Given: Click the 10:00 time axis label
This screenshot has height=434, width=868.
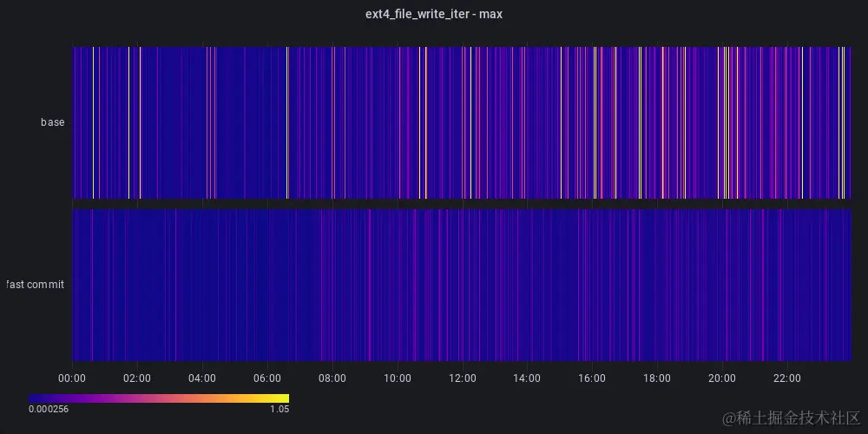Looking at the screenshot, I should point(397,378).
